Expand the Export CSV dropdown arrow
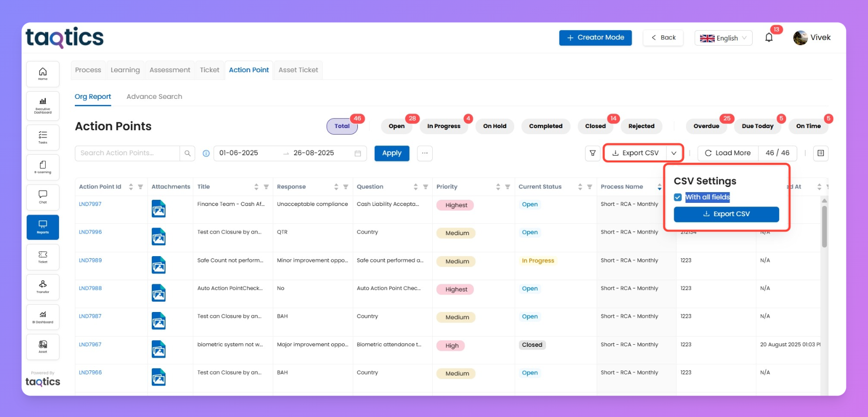Screen dimensions: 868x417 [674, 153]
